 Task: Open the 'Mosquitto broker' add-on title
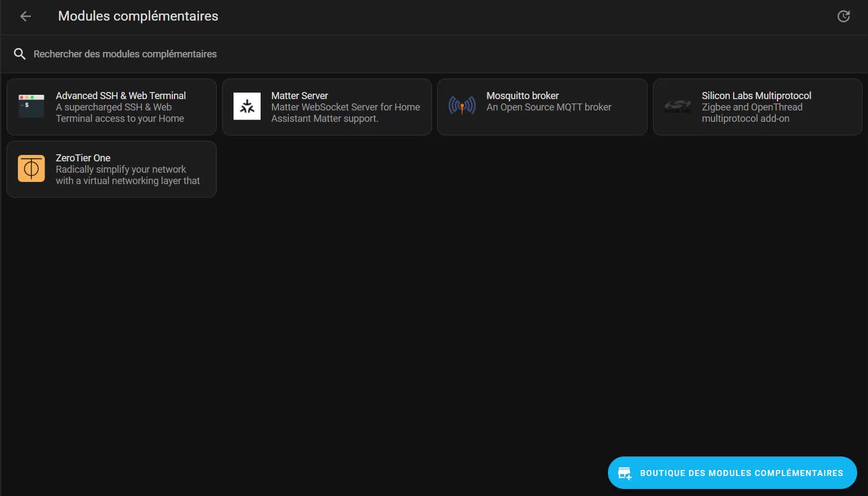[522, 95]
